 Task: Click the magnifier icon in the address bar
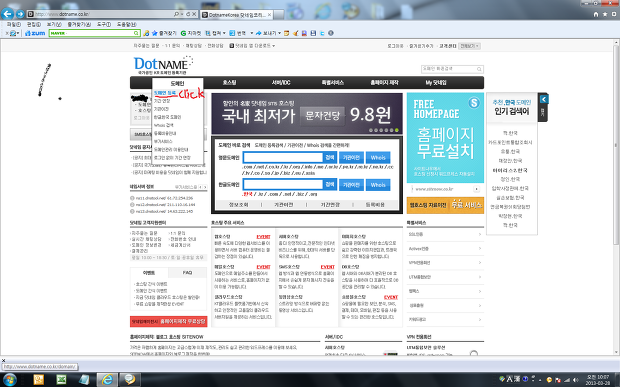(176, 14)
